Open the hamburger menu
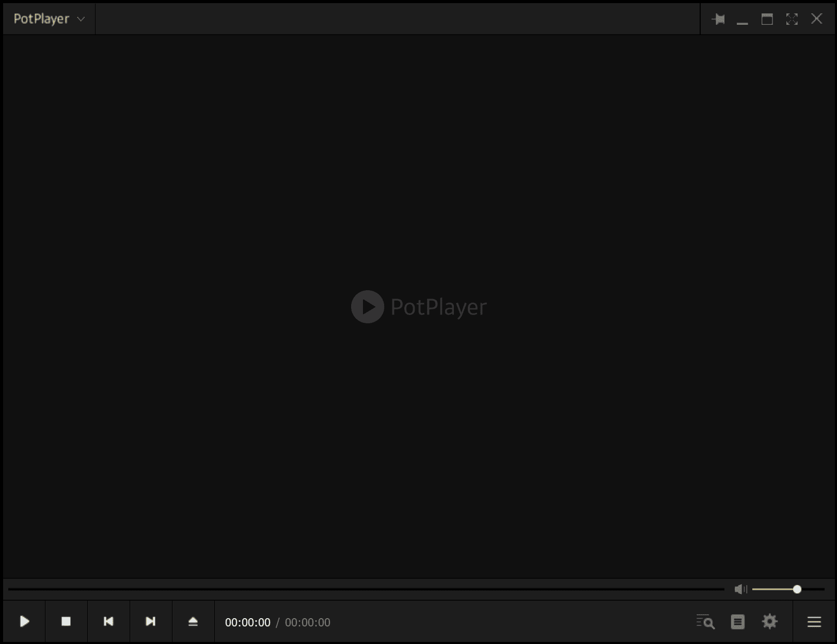The image size is (837, 644). [814, 622]
